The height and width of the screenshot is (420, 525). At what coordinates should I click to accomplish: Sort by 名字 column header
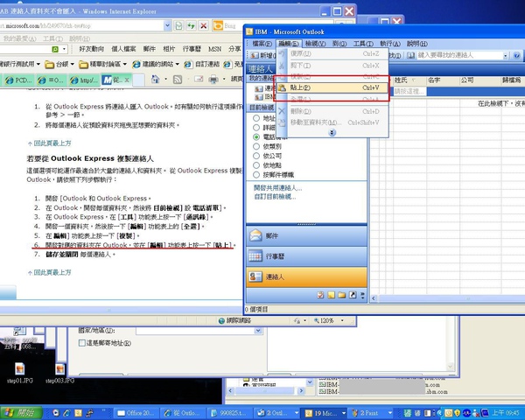click(443, 80)
